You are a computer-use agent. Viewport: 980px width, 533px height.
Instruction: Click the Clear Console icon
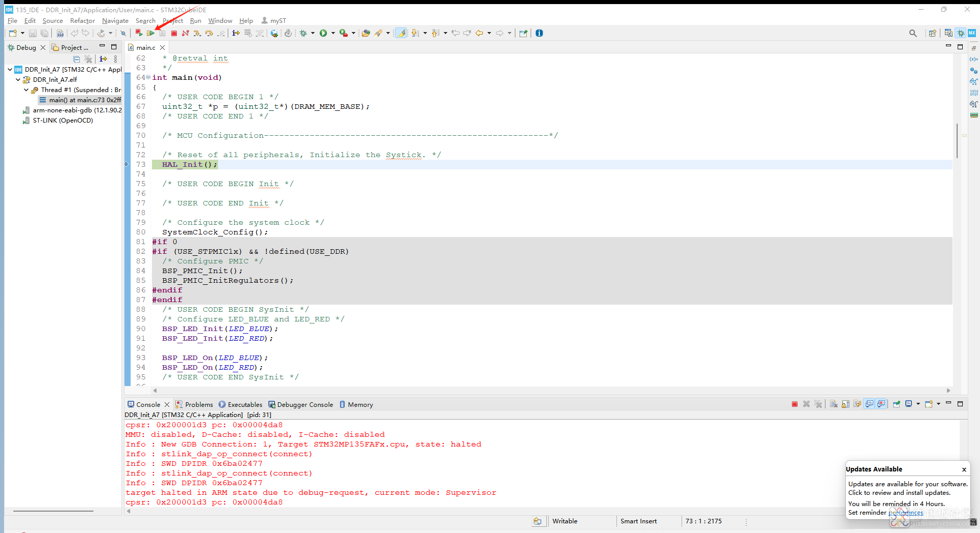pos(834,404)
